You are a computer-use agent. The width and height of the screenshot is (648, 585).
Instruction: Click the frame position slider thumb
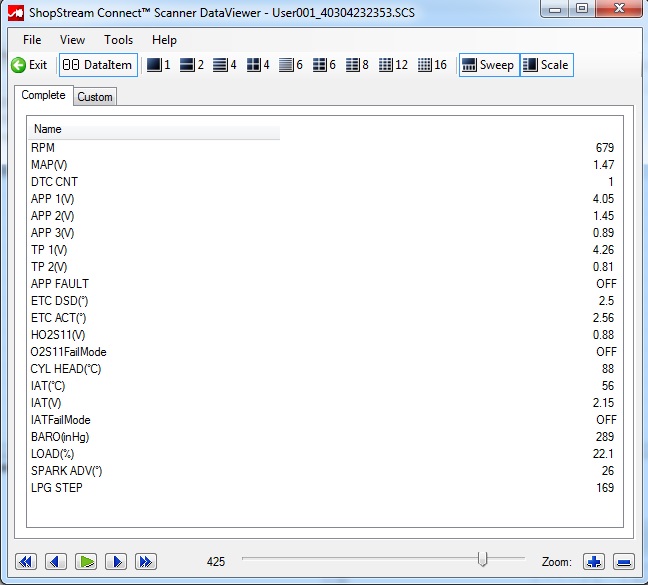pos(482,559)
